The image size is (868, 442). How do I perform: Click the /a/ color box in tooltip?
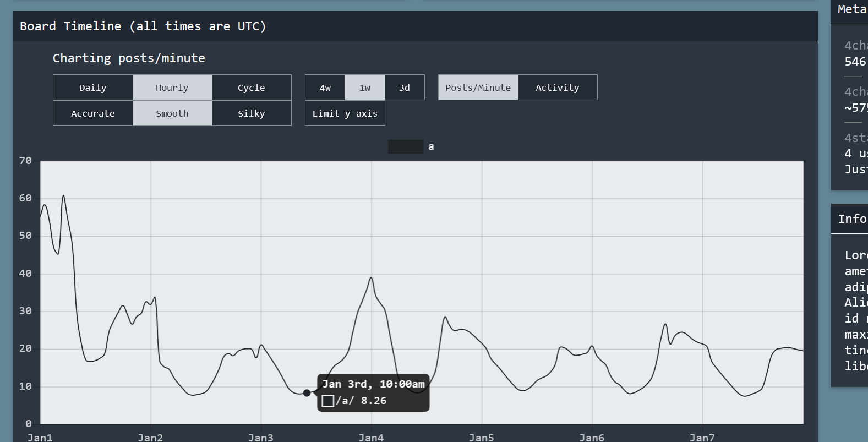pyautogui.click(x=328, y=401)
